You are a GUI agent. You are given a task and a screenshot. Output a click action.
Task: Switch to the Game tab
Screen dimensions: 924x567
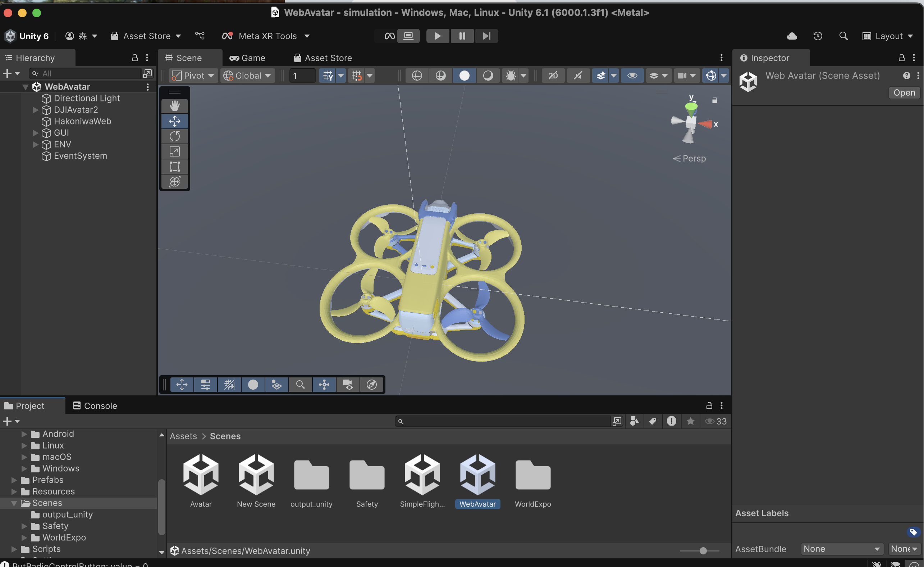[x=247, y=58]
